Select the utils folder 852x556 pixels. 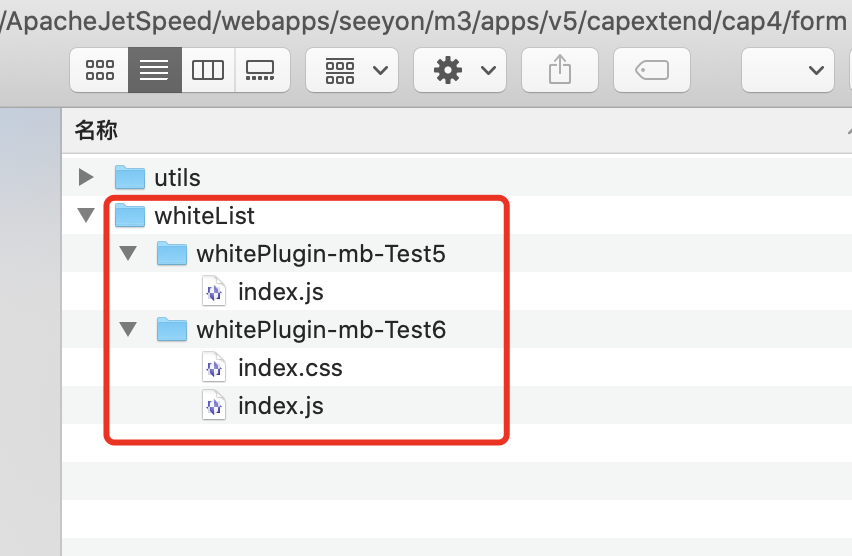tap(177, 178)
